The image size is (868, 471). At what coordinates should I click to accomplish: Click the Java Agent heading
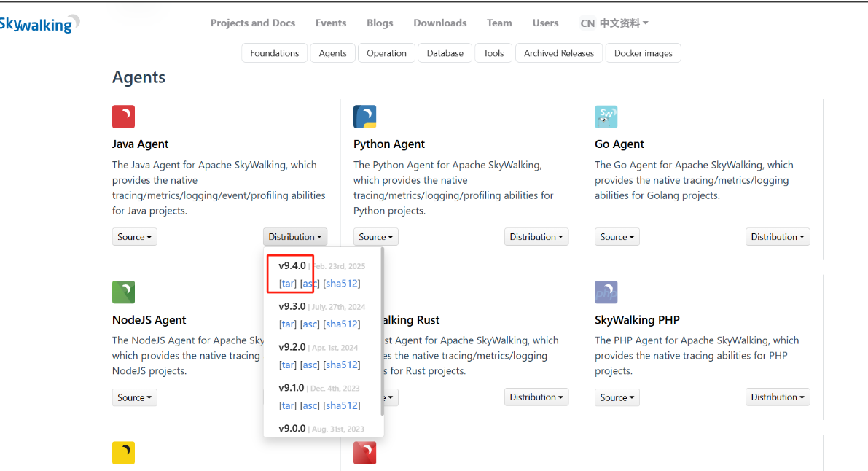[140, 144]
